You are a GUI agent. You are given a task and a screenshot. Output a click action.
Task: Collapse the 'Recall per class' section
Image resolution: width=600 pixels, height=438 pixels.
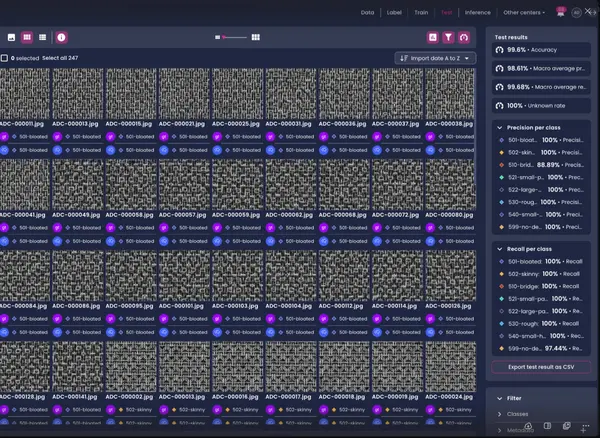(500, 249)
